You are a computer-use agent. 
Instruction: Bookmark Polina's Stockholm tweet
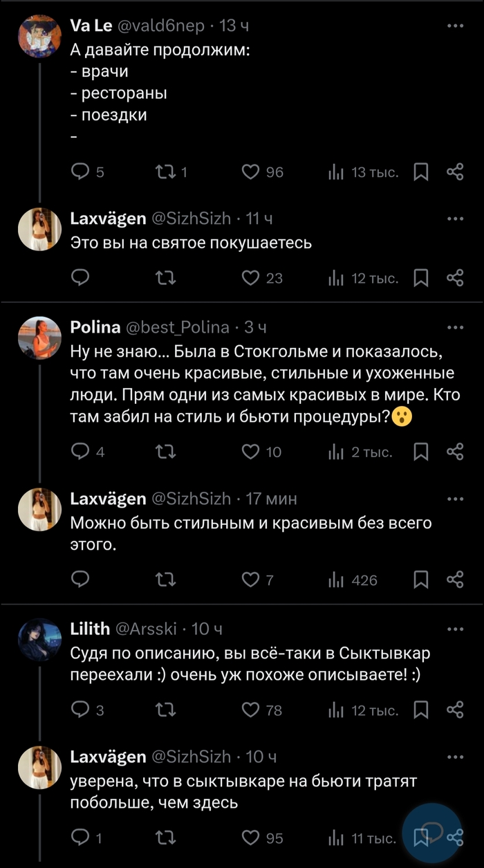coord(420,452)
